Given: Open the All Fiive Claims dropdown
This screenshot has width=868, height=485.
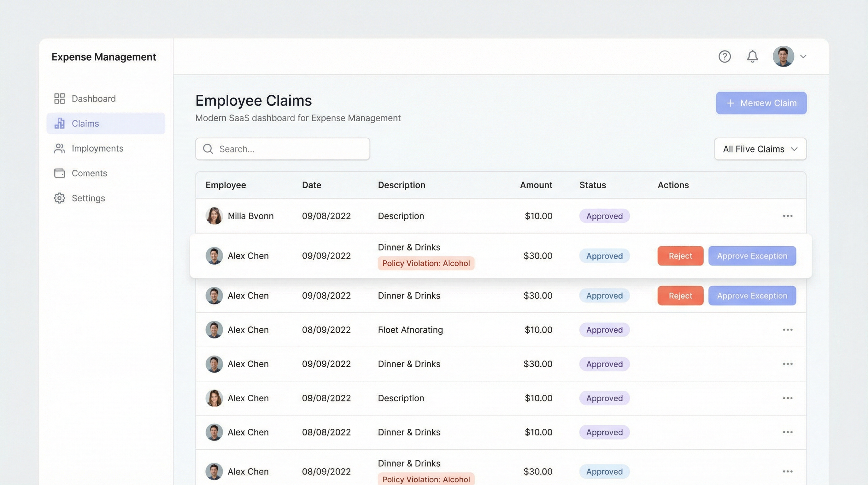Looking at the screenshot, I should click(760, 149).
